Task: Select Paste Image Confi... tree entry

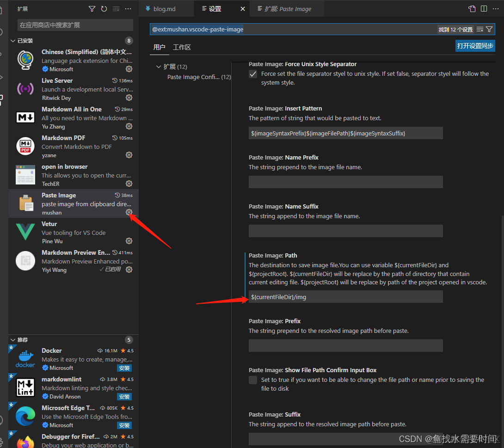Action: (x=199, y=77)
